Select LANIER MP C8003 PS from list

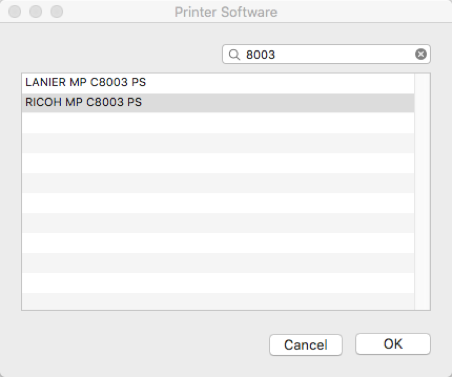click(218, 83)
